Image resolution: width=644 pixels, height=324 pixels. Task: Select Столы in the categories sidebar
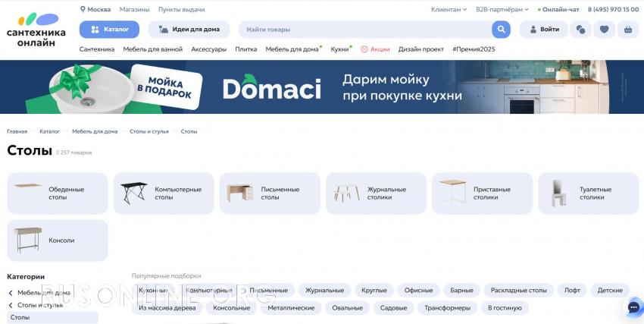pos(52,317)
